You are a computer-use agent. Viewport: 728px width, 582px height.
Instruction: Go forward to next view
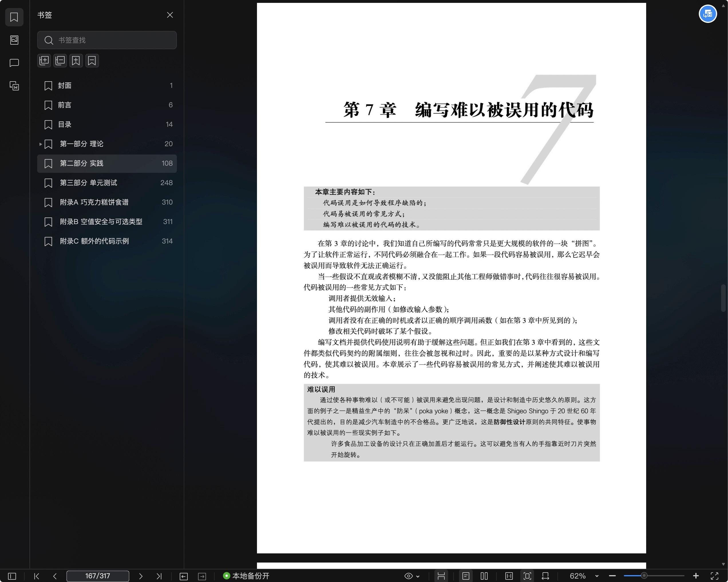pos(202,576)
